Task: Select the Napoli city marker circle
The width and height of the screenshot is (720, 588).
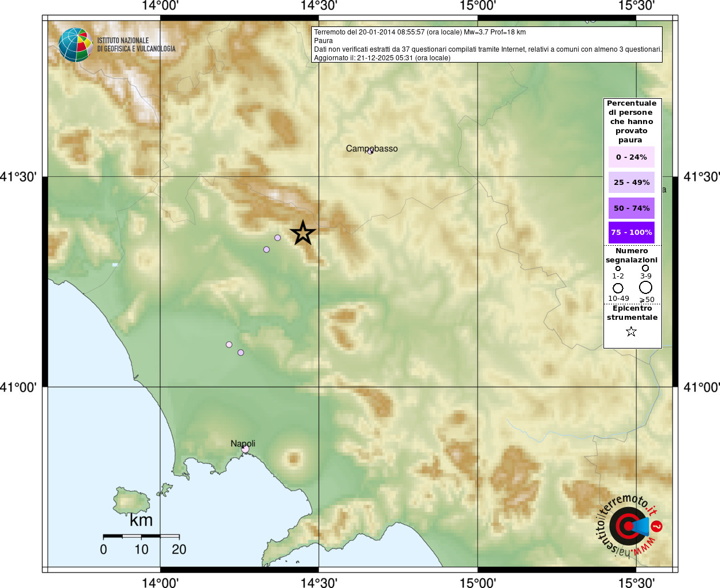Action: [245, 449]
